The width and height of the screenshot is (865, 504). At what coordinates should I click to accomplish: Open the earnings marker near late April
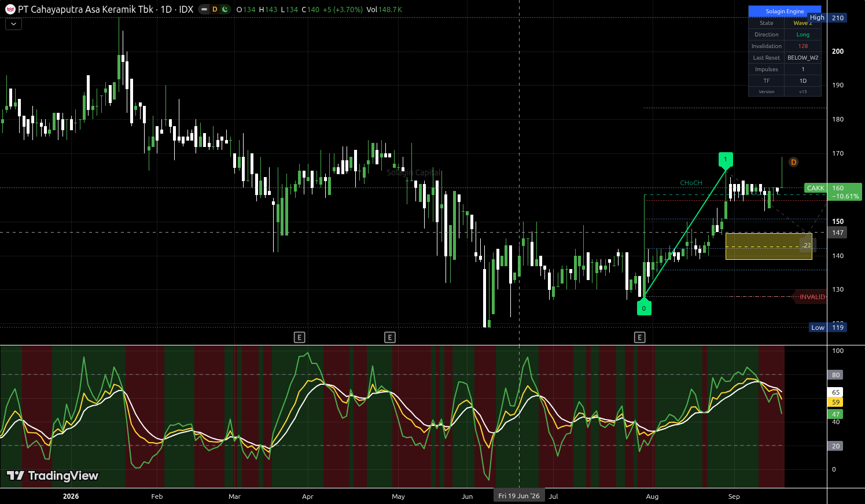tap(390, 337)
